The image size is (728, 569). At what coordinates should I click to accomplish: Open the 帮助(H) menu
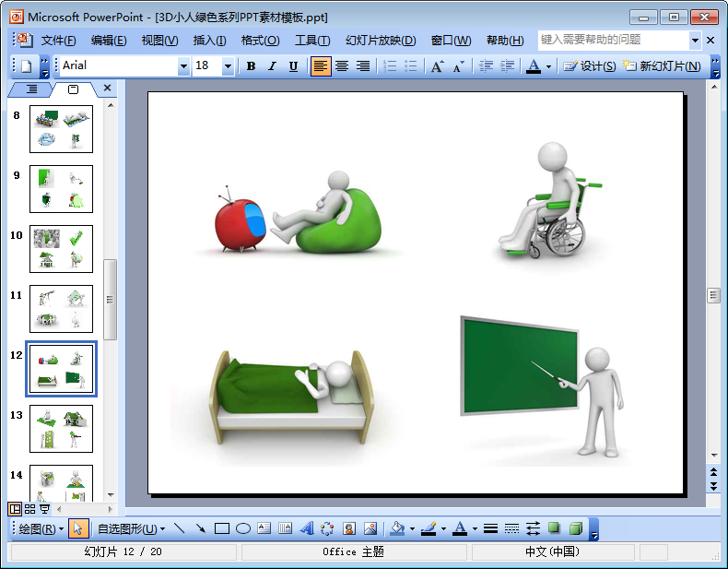505,41
